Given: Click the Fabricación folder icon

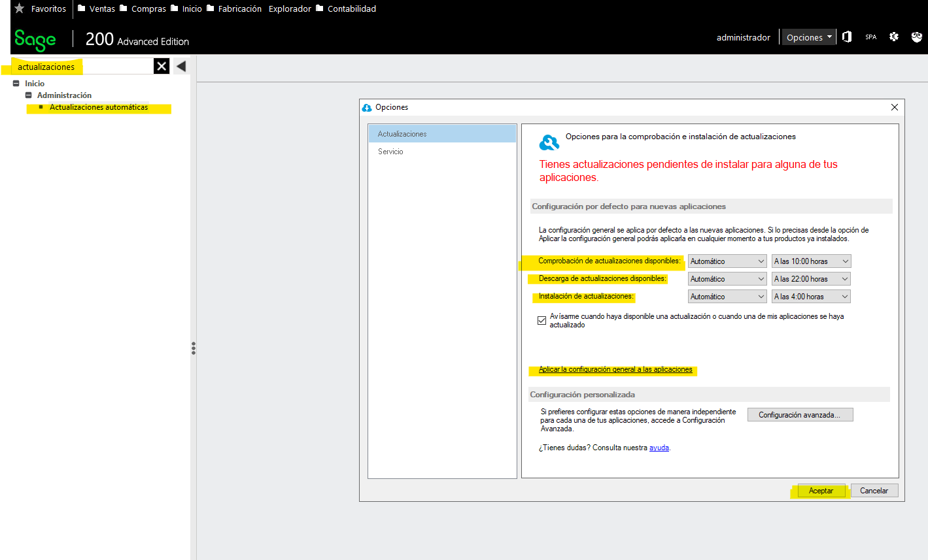Looking at the screenshot, I should (211, 8).
